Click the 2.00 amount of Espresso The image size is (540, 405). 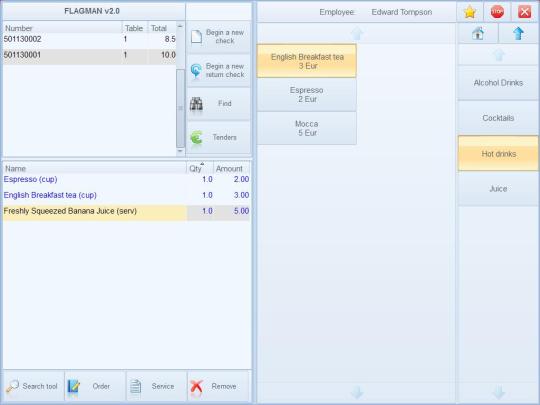click(x=241, y=179)
